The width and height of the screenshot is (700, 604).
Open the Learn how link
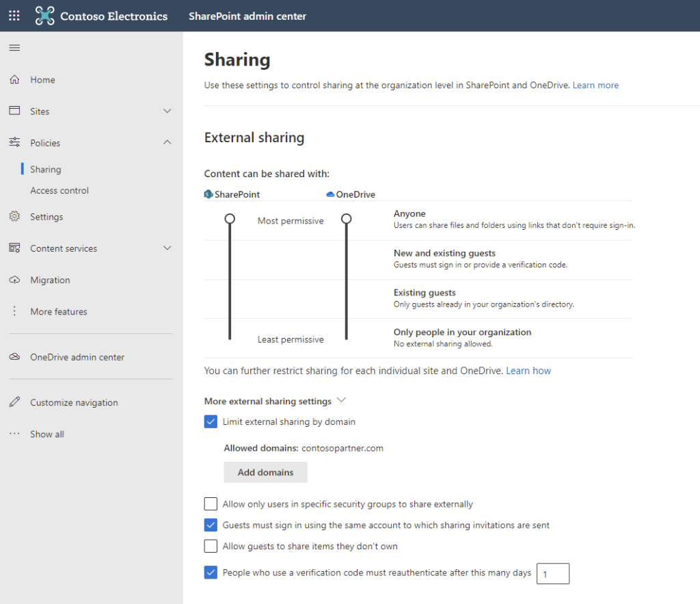point(528,371)
